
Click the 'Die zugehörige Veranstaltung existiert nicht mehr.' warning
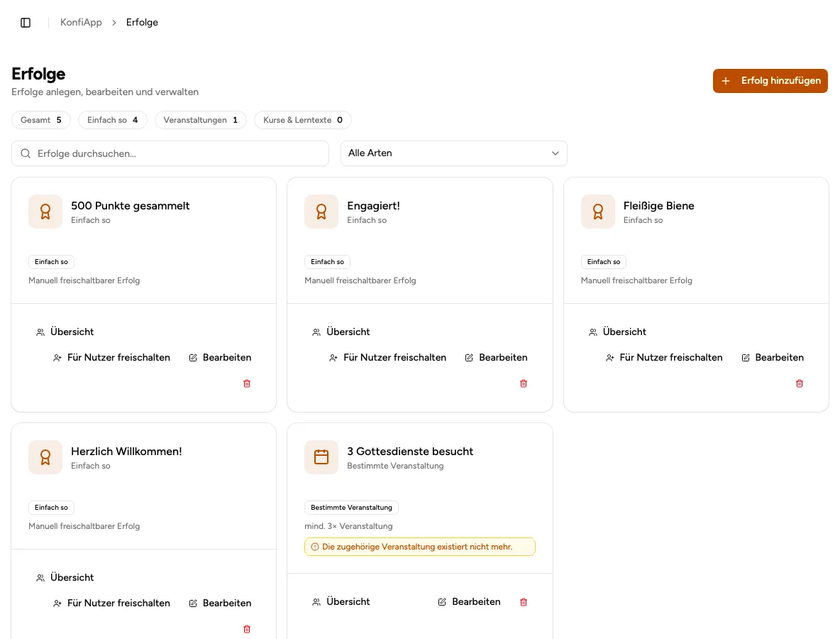(x=420, y=547)
